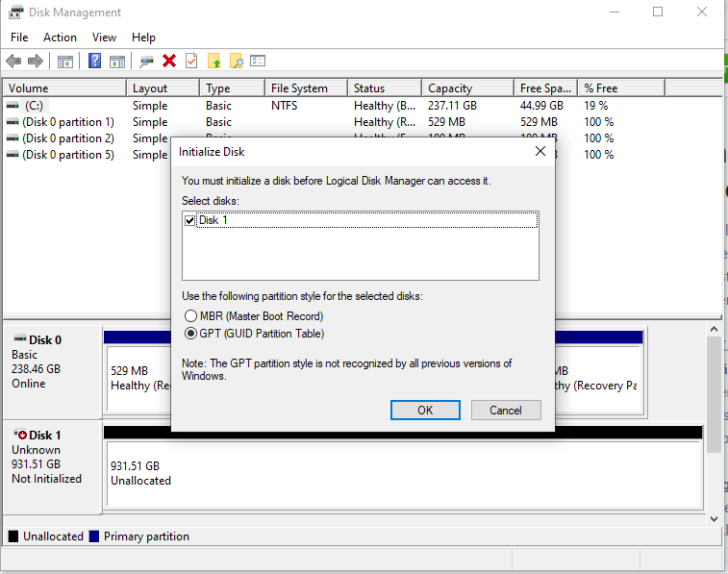Click the checklist settings toolbar icon
728x574 pixels.
coord(258,61)
